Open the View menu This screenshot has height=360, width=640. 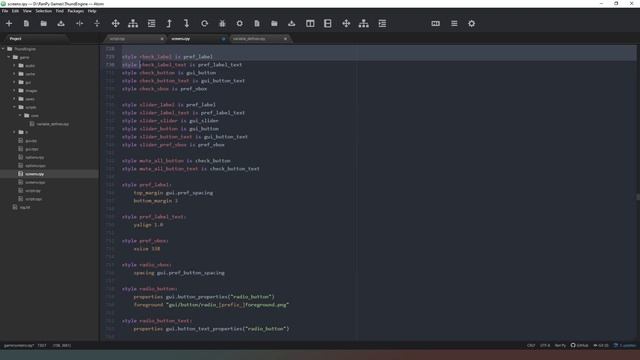(x=27, y=11)
